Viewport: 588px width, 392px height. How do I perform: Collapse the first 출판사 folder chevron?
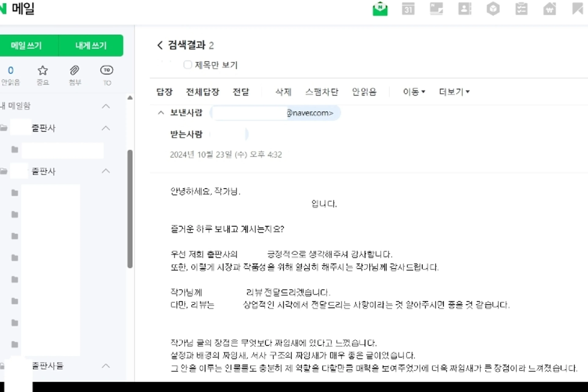[x=106, y=128]
